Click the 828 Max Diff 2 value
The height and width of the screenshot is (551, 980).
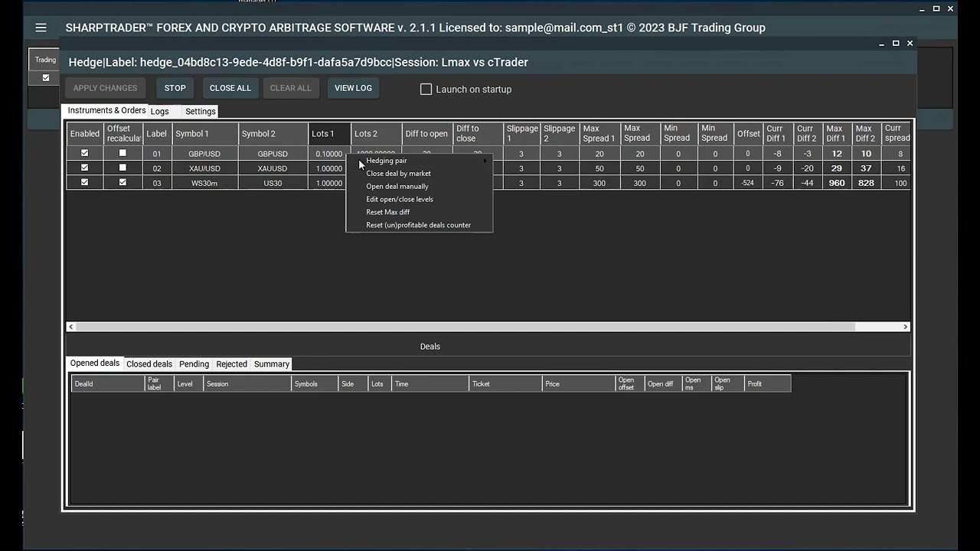(x=866, y=183)
